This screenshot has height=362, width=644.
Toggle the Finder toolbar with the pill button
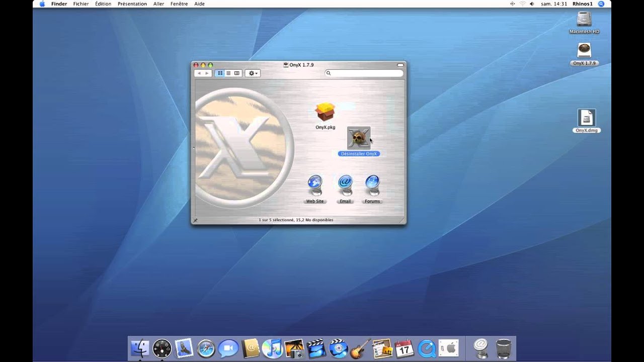point(400,65)
